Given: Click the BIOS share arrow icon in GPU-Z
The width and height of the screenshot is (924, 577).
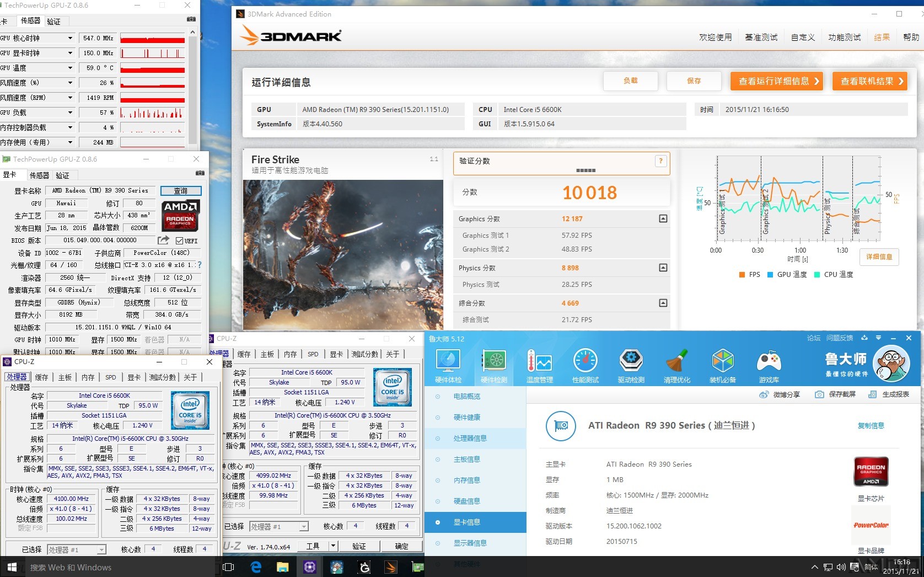Looking at the screenshot, I should point(164,240).
